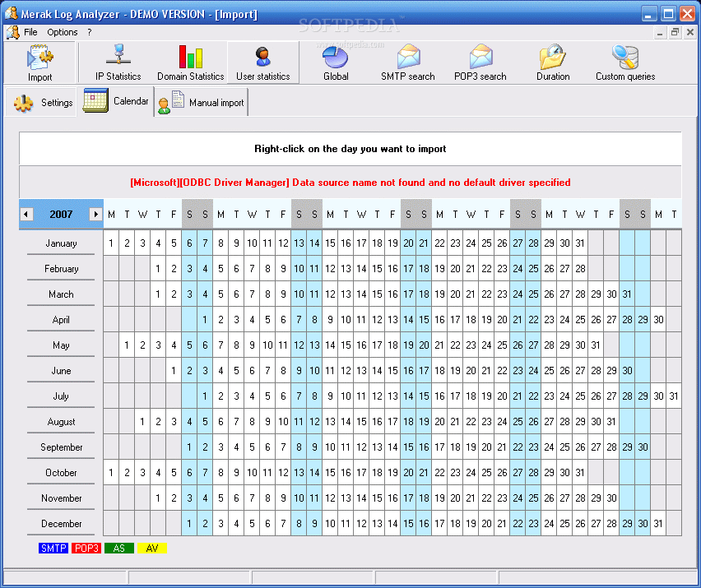Open IP Statistics view
The image size is (701, 588).
(118, 63)
